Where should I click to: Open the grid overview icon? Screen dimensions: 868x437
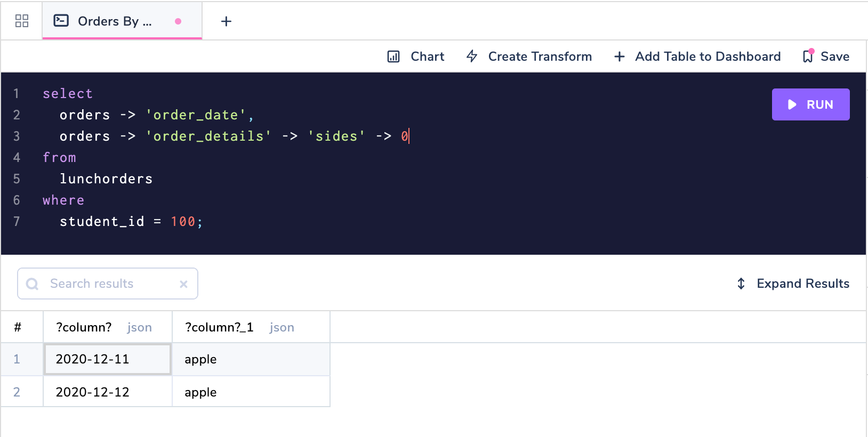(22, 21)
